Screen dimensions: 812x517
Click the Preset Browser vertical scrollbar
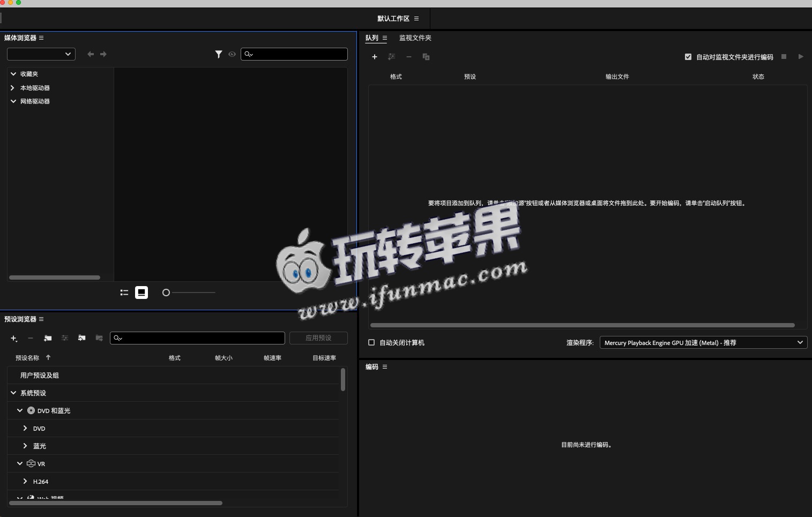pyautogui.click(x=343, y=379)
